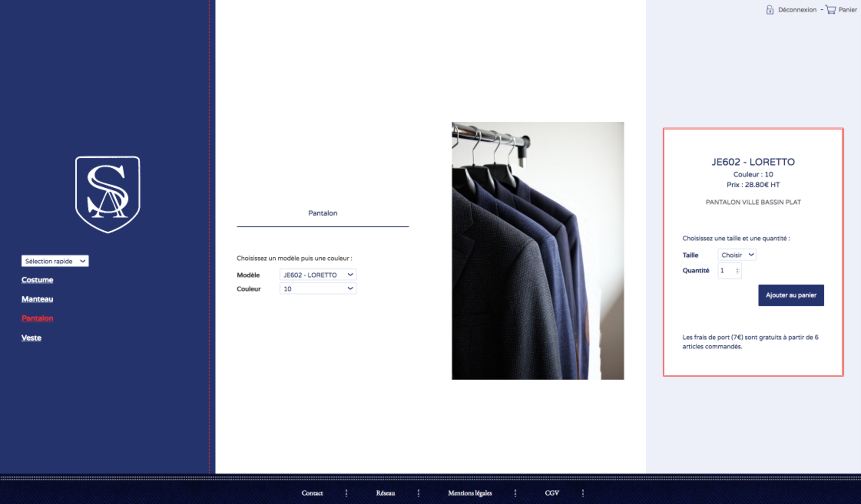This screenshot has width=861, height=504.
Task: Select the Pantalon category link
Action: 37,318
